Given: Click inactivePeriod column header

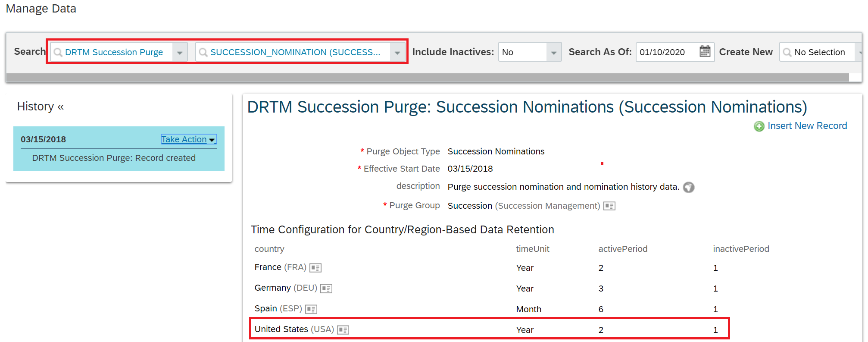Looking at the screenshot, I should (x=741, y=249).
